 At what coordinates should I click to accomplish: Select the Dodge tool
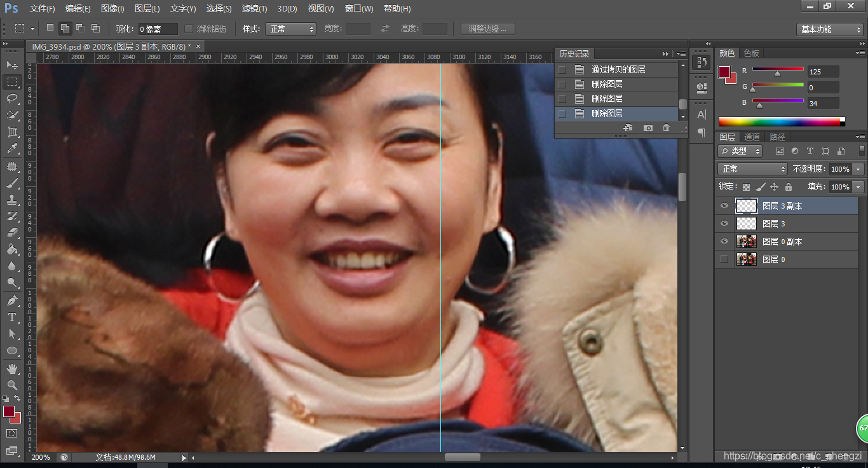(12, 282)
